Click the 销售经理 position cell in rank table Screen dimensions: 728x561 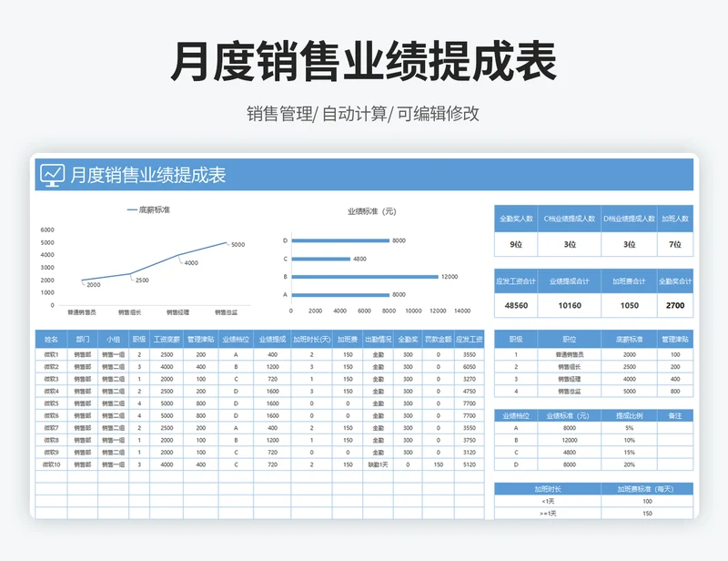(570, 379)
